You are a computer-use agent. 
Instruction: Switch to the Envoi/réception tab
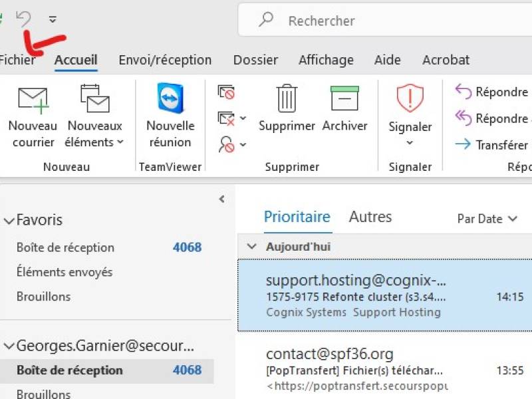(x=165, y=60)
